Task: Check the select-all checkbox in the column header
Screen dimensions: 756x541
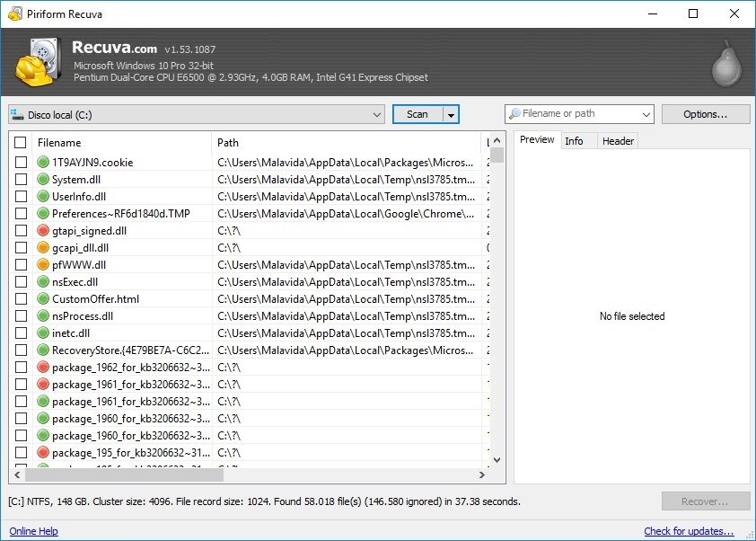Action: tap(22, 142)
